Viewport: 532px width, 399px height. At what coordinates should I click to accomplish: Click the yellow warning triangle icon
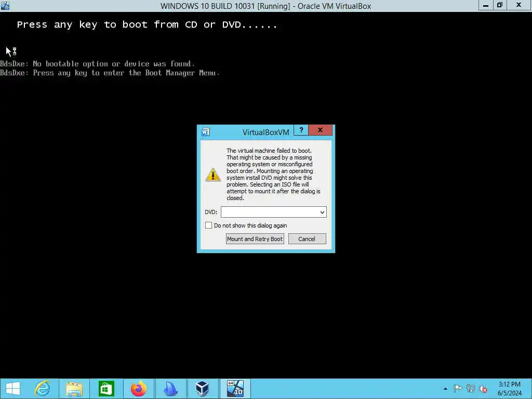(213, 175)
